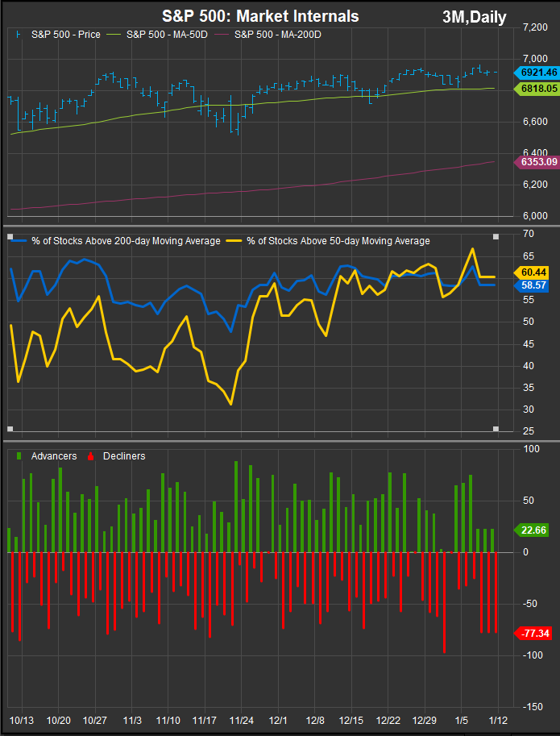
Task: Select the top-right resize handle of breadth panel
Action: [496, 236]
